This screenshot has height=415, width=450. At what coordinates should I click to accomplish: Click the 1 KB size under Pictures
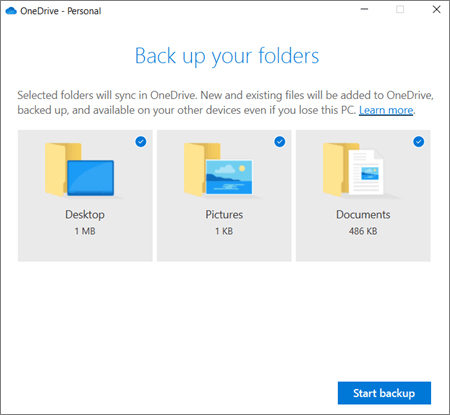(224, 231)
